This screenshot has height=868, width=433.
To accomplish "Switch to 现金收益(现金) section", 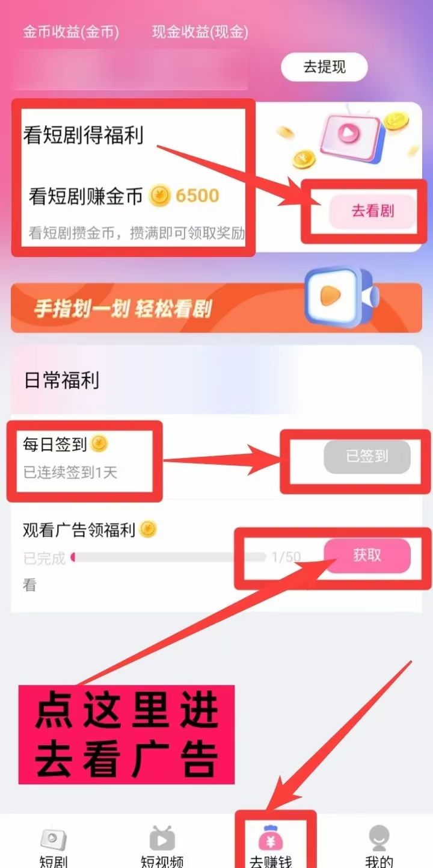I will pos(200,33).
